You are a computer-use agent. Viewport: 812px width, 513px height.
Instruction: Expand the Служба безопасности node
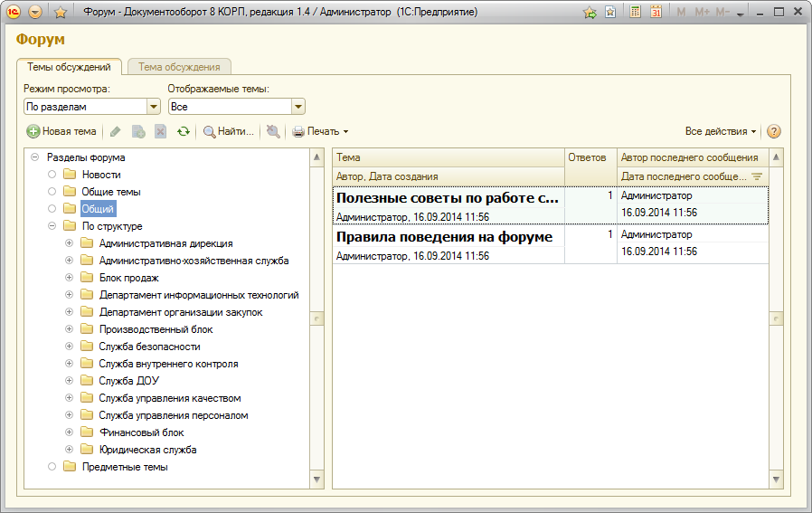click(69, 347)
